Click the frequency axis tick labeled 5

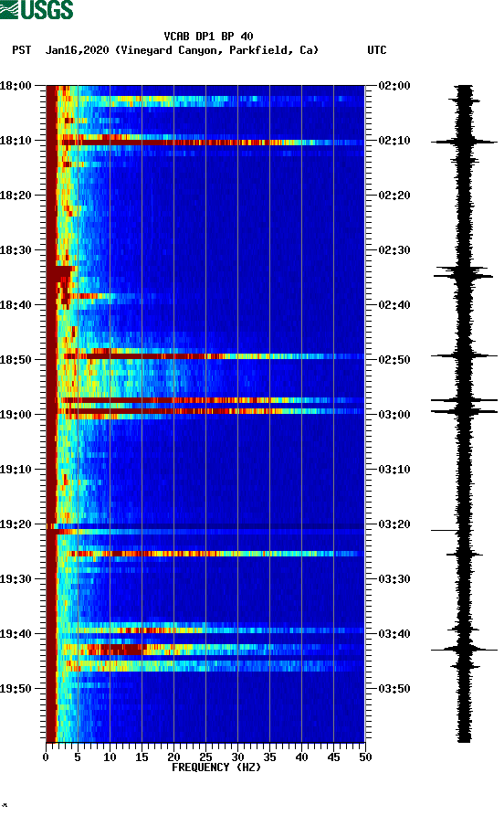coord(78,757)
